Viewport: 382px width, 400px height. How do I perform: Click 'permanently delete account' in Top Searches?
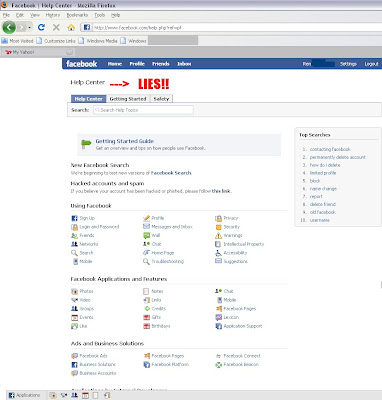point(338,157)
